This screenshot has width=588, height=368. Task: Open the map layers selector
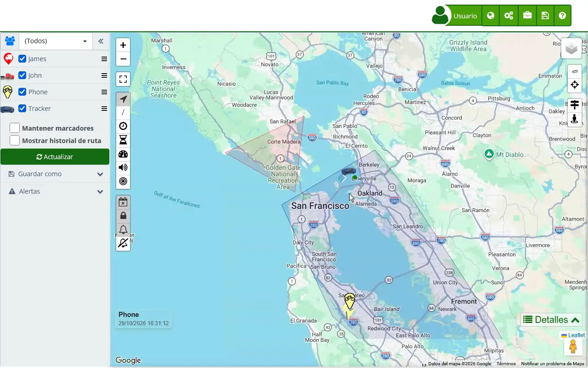point(571,48)
